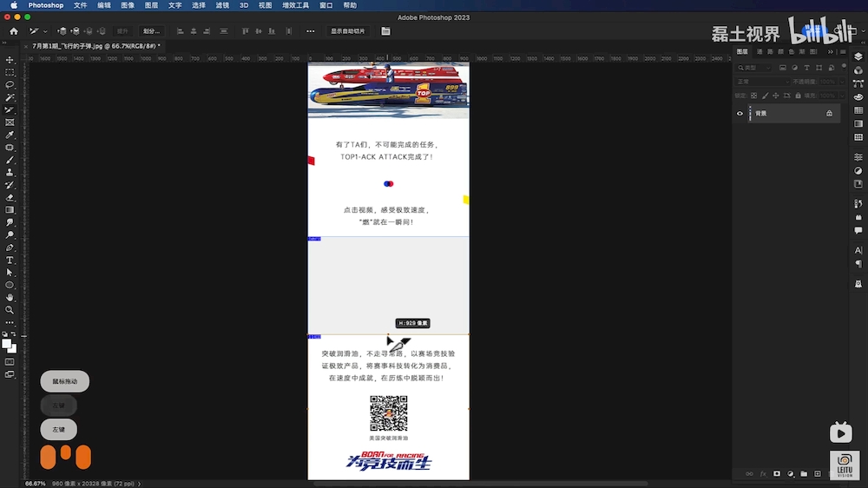Open the fill value dropdown arrow
Viewport: 868px width, 488px height.
click(x=841, y=96)
